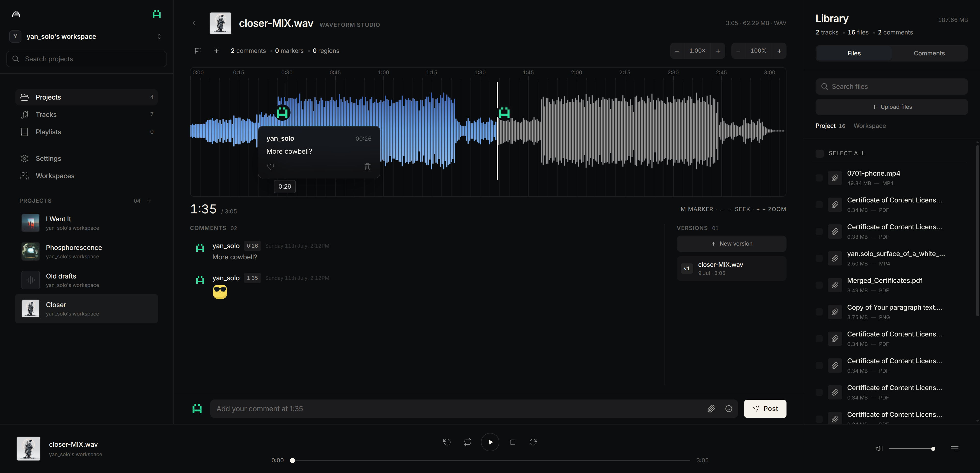Image resolution: width=980 pixels, height=473 pixels.
Task: Open Workspaces in the sidebar
Action: [x=86, y=176]
